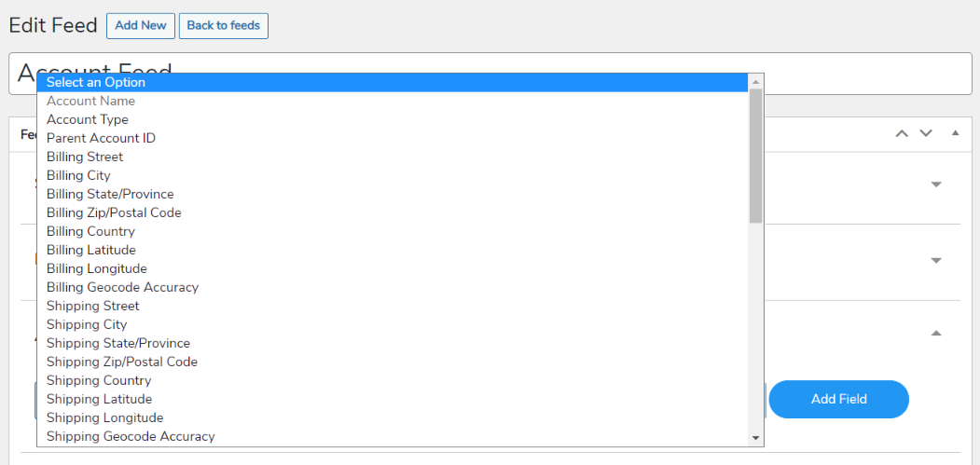Click the move-up chevron on the feed panel
Image resolution: width=980 pixels, height=465 pixels.
point(902,133)
